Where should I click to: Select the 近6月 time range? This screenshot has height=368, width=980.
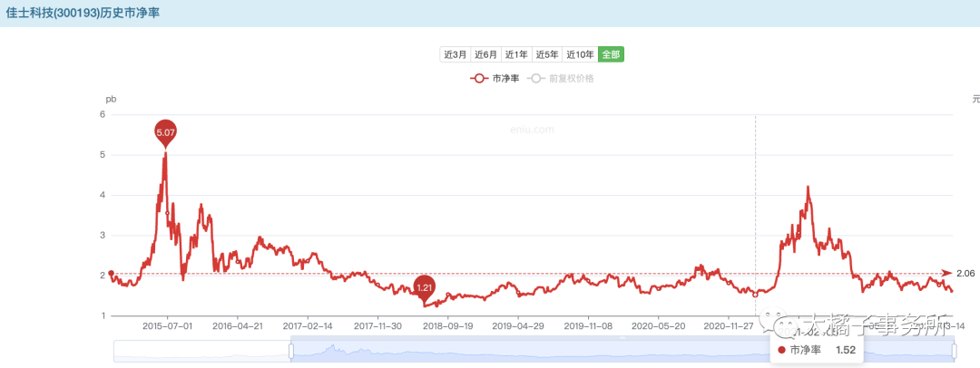[485, 54]
